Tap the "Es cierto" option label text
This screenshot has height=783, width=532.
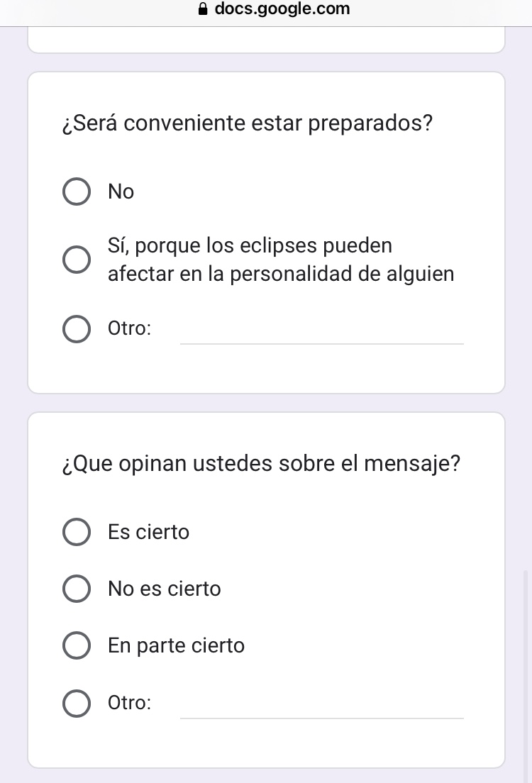pyautogui.click(x=149, y=532)
